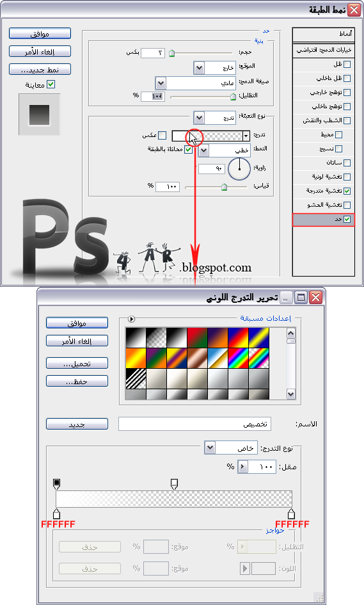Enable the توهج خارجي (Outer Glow) checkbox

tap(347, 93)
